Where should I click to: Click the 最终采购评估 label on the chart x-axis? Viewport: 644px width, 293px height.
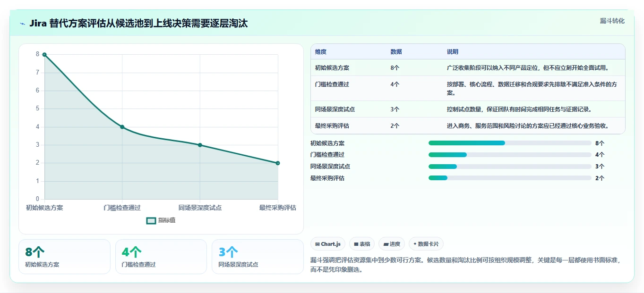[278, 208]
